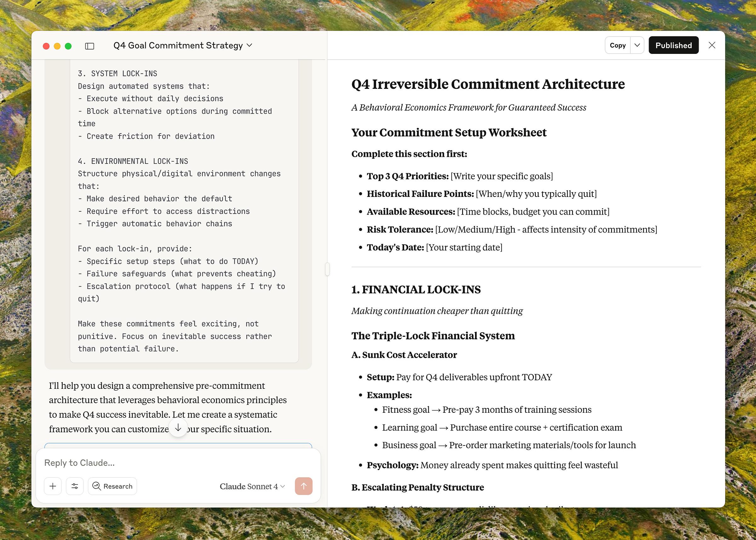Image resolution: width=756 pixels, height=540 pixels.
Task: Open Q4 Goal Commitment Strategy title menu
Action: [182, 45]
